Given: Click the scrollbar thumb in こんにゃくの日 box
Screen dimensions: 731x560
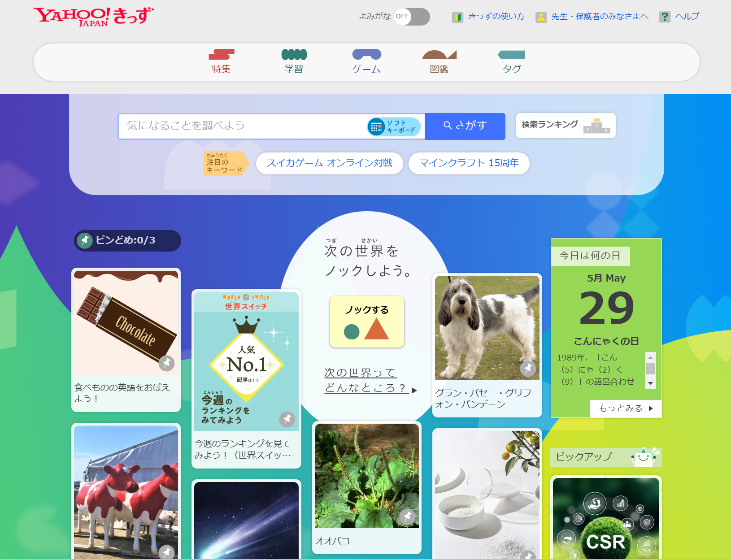Looking at the screenshot, I should point(650,369).
